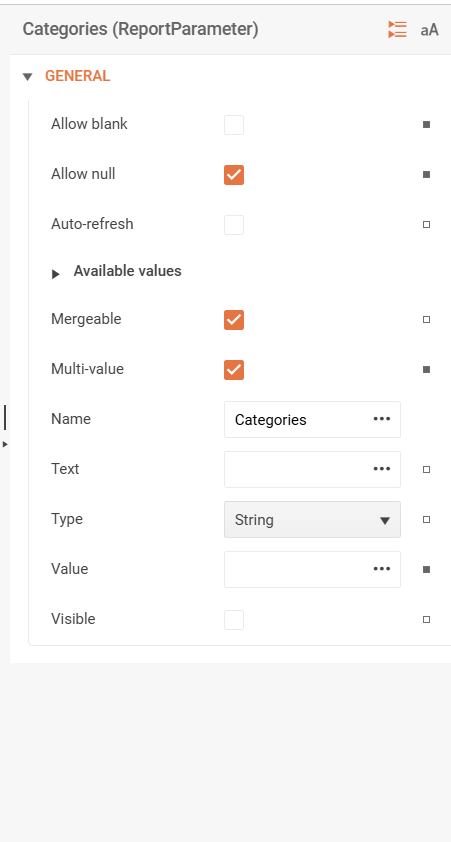
Task: Open the Type dropdown showing String
Action: pos(312,519)
